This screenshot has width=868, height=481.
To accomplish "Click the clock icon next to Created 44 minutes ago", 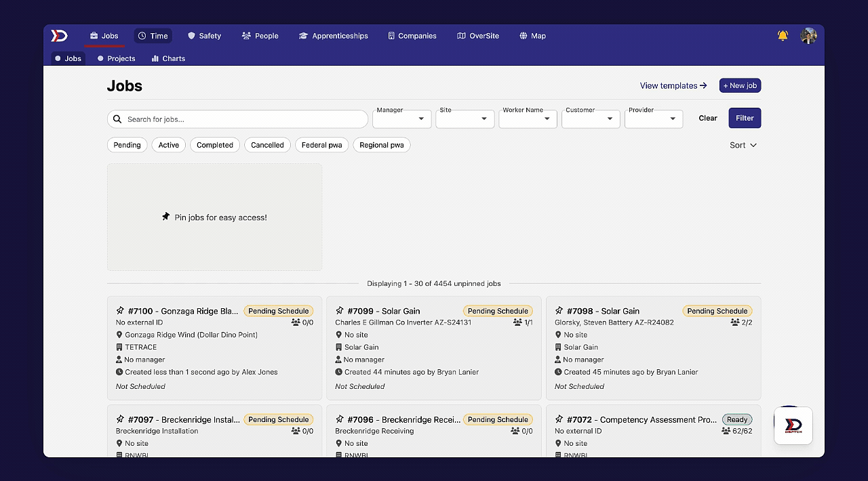I will 339,372.
